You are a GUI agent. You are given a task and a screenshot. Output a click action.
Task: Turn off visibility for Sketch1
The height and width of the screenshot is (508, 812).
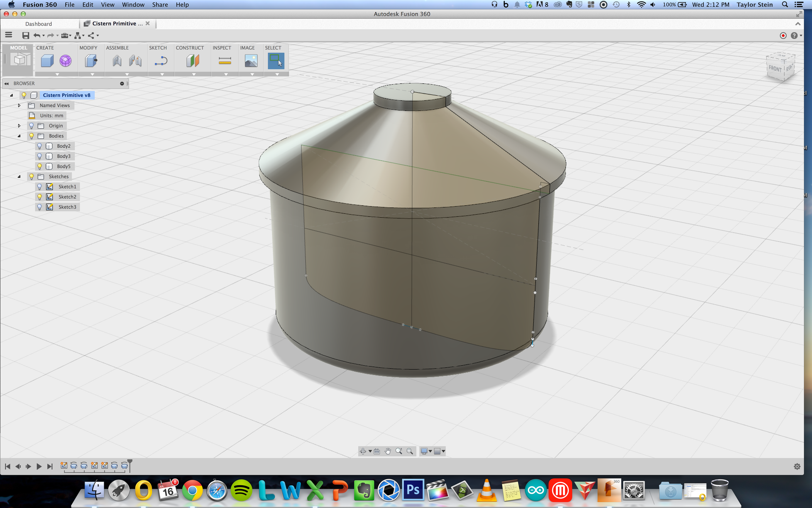click(x=40, y=187)
